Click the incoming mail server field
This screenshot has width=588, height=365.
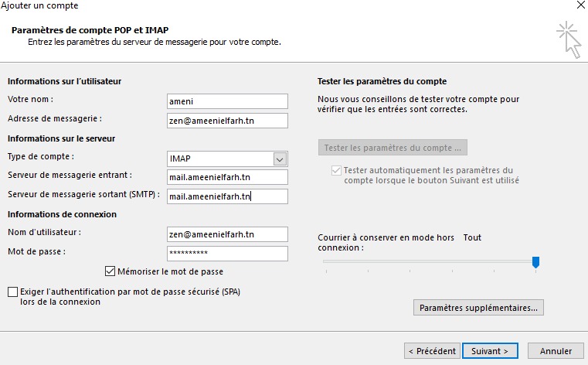[x=227, y=177]
